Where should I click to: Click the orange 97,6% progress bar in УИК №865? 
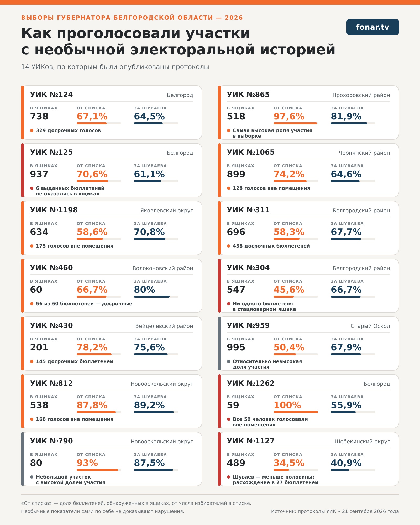coord(296,123)
